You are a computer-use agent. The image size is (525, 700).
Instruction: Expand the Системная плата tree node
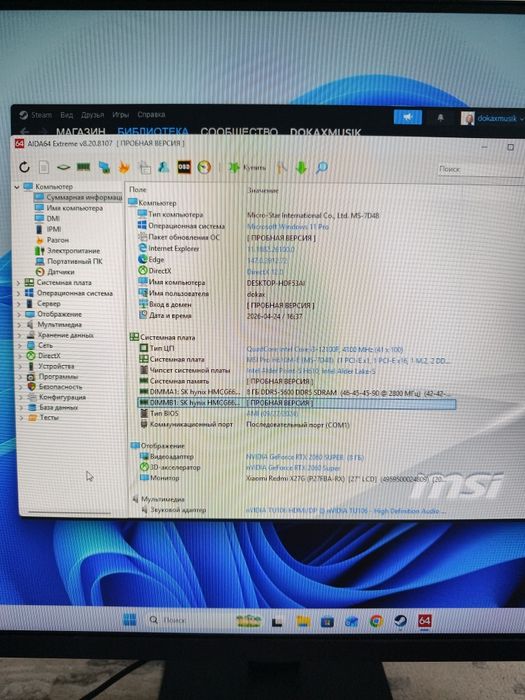click(19, 283)
